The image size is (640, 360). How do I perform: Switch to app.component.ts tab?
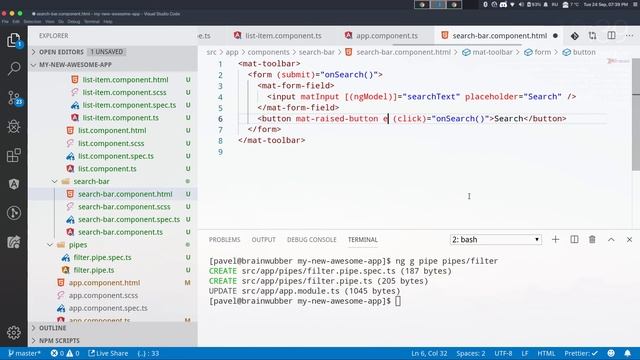click(387, 36)
